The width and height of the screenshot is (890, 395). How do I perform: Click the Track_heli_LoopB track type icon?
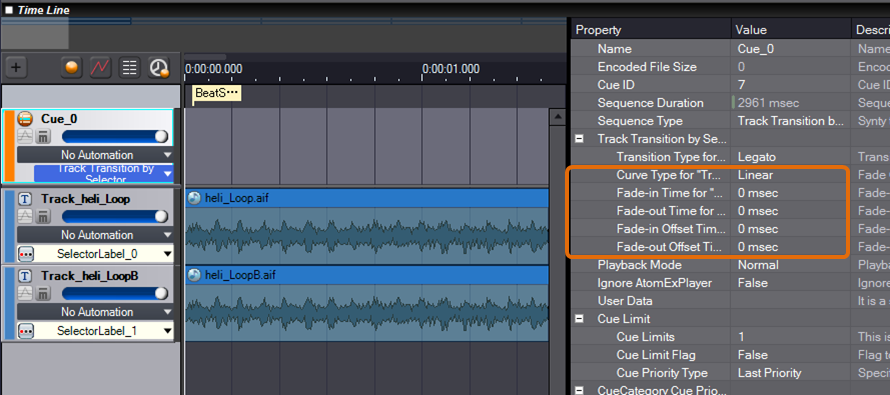[x=26, y=276]
